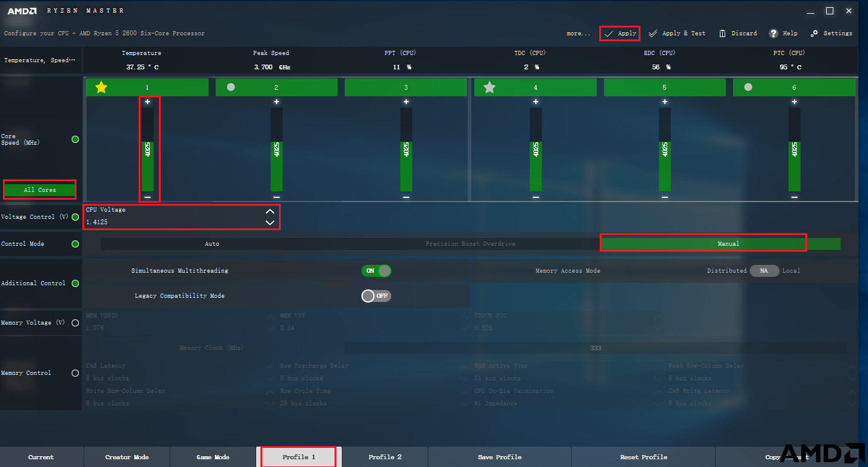Turn on Legacy Compatibility Mode
Viewport: 868px width, 467px height.
376,296
